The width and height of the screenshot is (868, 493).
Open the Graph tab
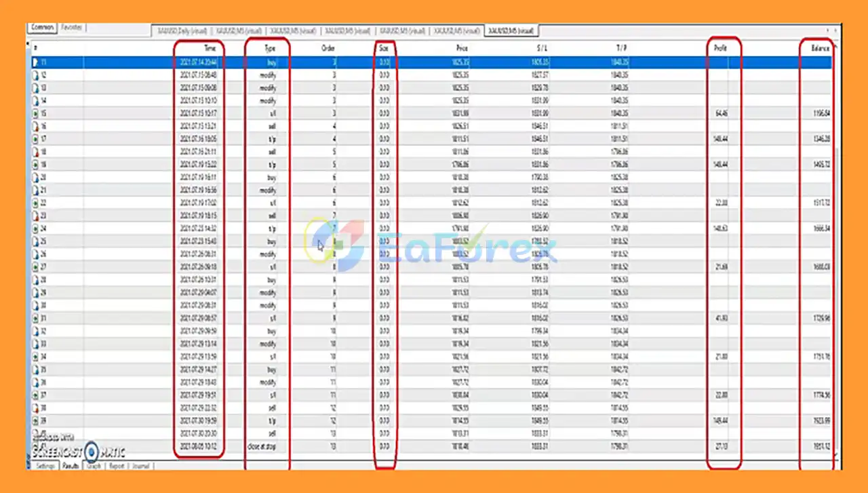(94, 467)
